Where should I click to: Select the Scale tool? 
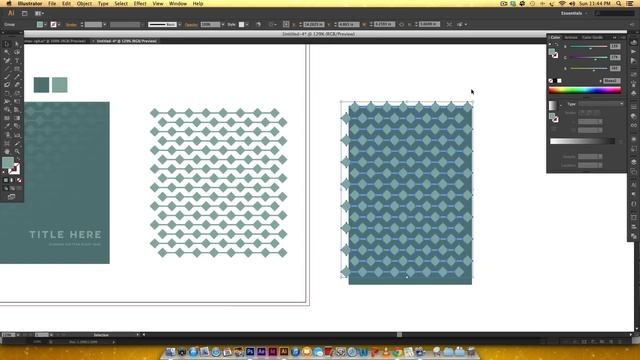pos(17,93)
